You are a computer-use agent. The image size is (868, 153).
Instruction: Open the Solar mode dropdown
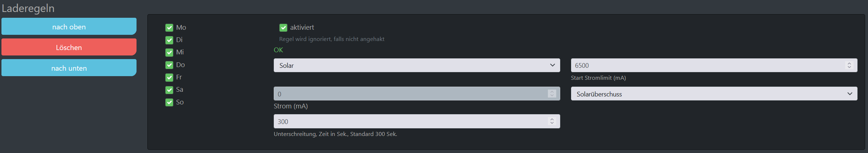[x=416, y=65]
